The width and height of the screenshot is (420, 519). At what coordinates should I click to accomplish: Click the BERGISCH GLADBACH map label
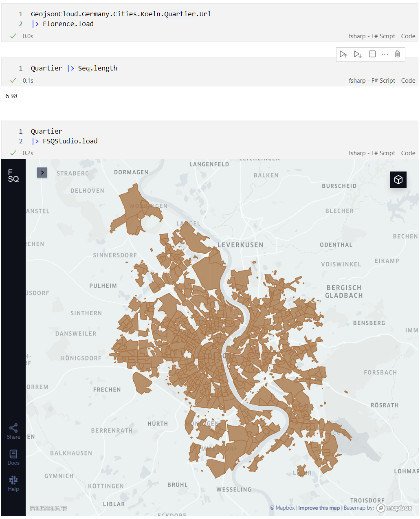[344, 292]
